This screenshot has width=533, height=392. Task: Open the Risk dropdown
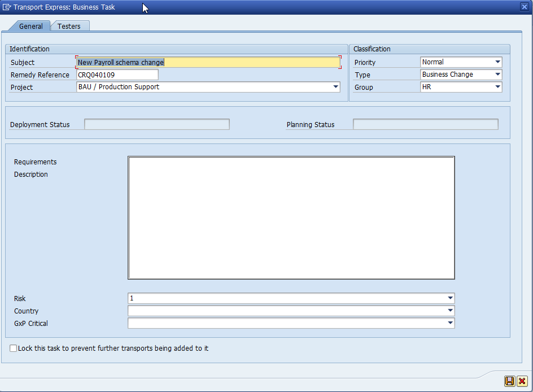tap(450, 298)
